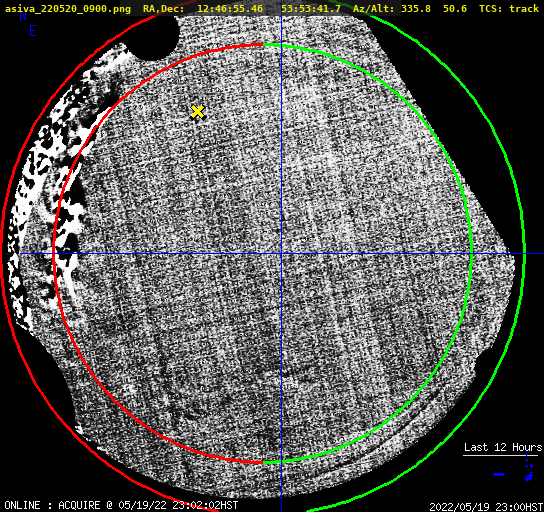Image resolution: width=544 pixels, height=512 pixels.
Task: Click the ONLINE : ACQUIRE status text
Action: tap(52, 505)
